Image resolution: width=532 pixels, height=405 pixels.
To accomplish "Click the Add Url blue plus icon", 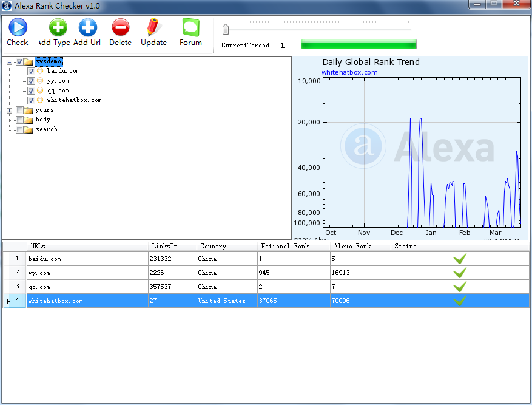I will pos(87,27).
